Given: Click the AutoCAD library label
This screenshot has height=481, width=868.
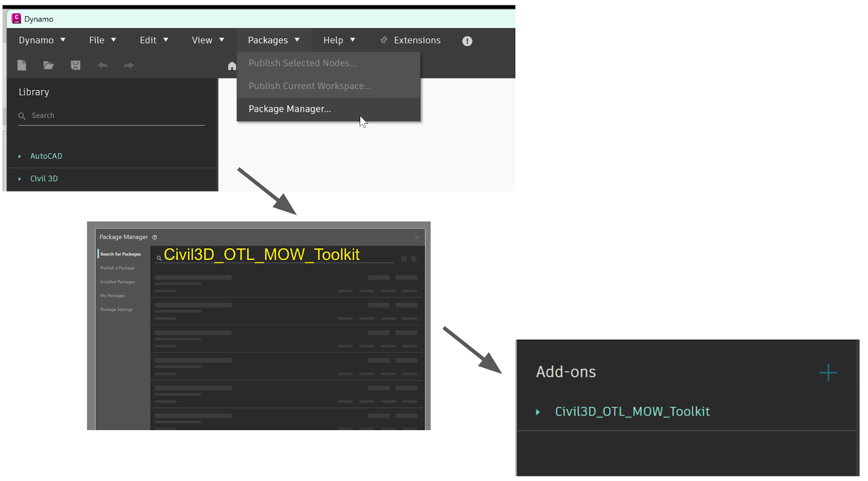Looking at the screenshot, I should click(x=46, y=156).
